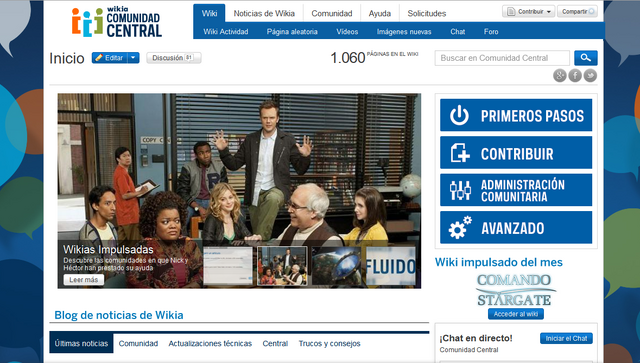Select the Últimas noticias tab
640x363 pixels.
81,343
